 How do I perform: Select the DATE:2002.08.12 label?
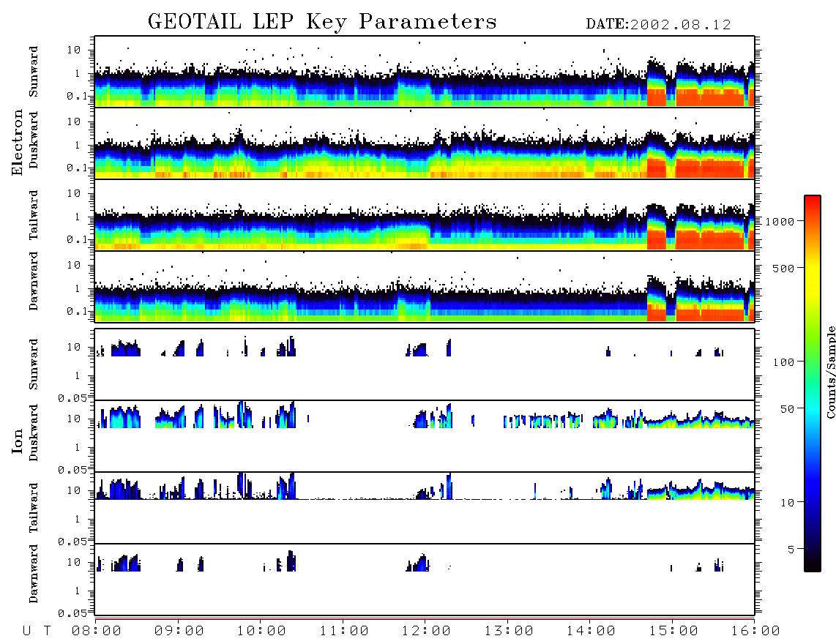(x=658, y=24)
